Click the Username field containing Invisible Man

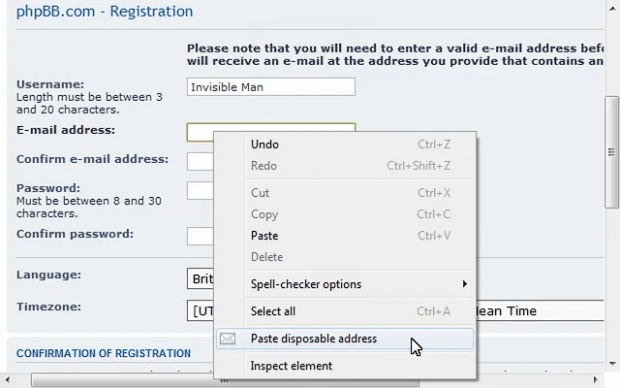271,87
